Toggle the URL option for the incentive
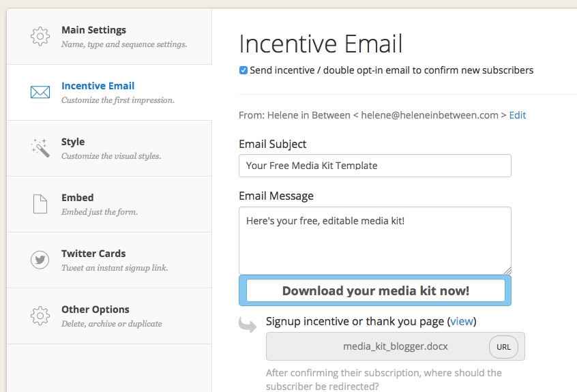 pyautogui.click(x=503, y=347)
